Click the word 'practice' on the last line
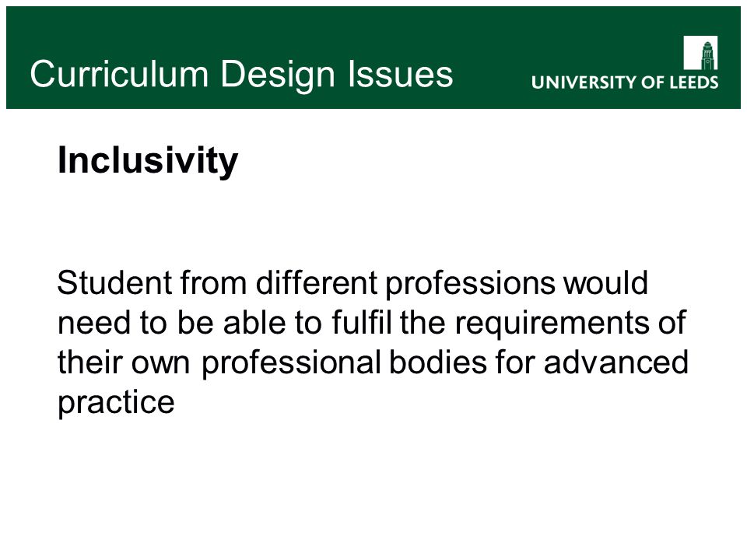 (x=116, y=404)
